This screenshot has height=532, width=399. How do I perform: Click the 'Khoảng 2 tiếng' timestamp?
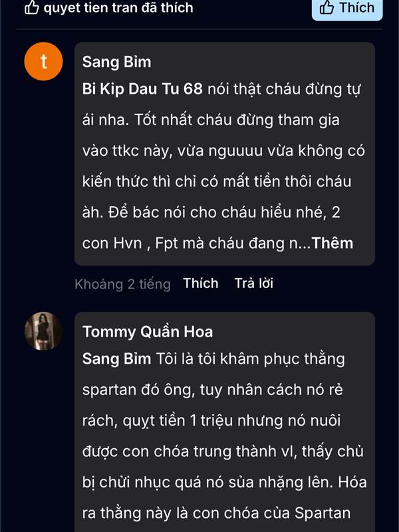click(x=122, y=284)
